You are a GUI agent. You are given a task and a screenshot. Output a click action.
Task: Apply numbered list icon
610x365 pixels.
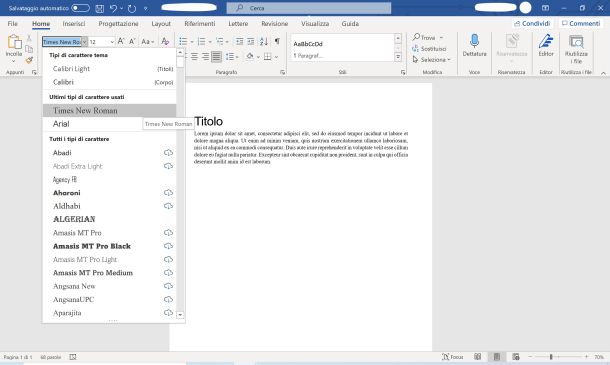pyautogui.click(x=202, y=41)
